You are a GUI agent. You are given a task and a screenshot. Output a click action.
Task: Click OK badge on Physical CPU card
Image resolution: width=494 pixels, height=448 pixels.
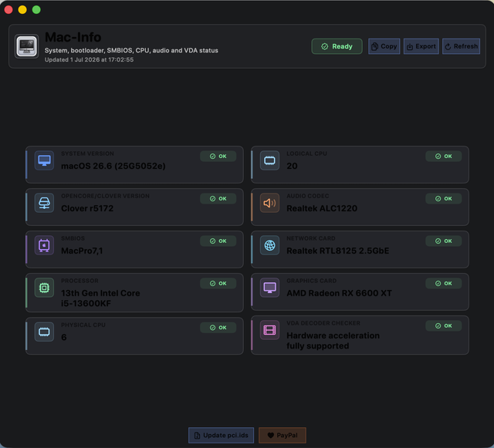pos(218,328)
